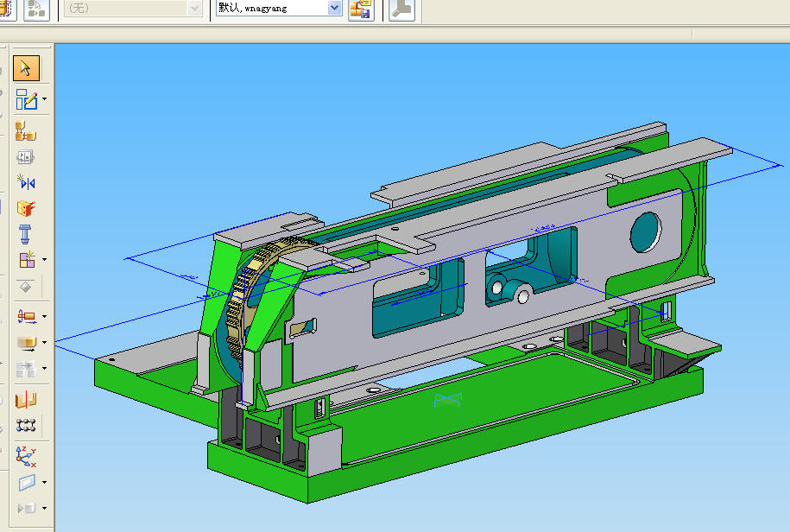The height and width of the screenshot is (532, 790).
Task: Activate the Select arrow tool
Action: [26, 68]
